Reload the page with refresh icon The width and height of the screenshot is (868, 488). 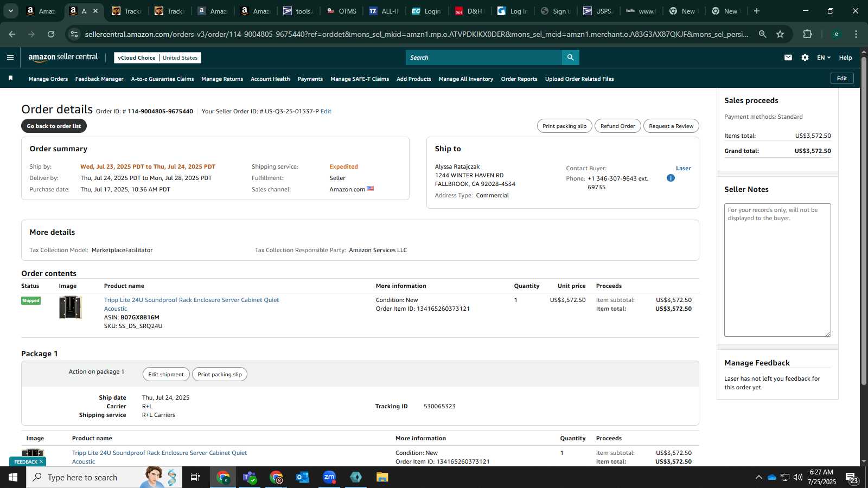51,34
